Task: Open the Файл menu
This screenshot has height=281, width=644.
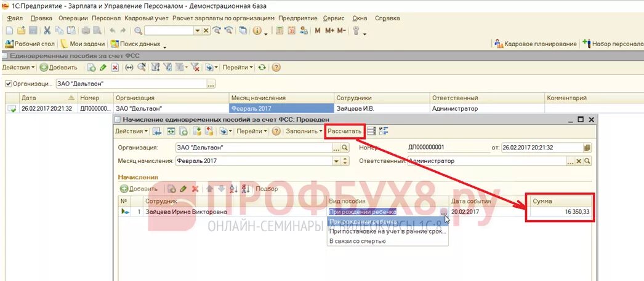Action: click(x=15, y=18)
